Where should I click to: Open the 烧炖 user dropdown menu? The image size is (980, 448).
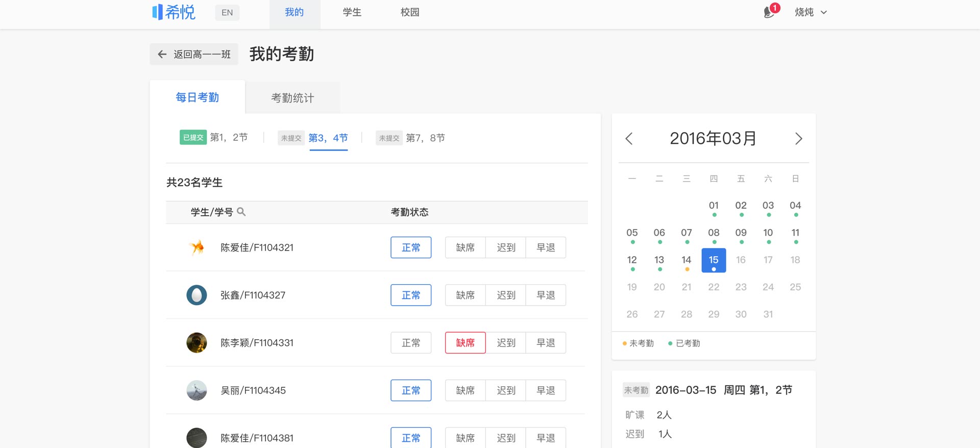tap(811, 12)
